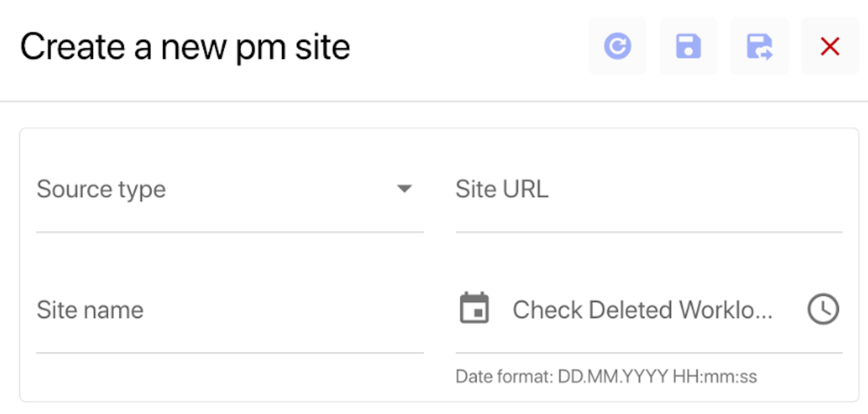
Task: Click the 'Create a new pm site' heading
Action: [185, 47]
